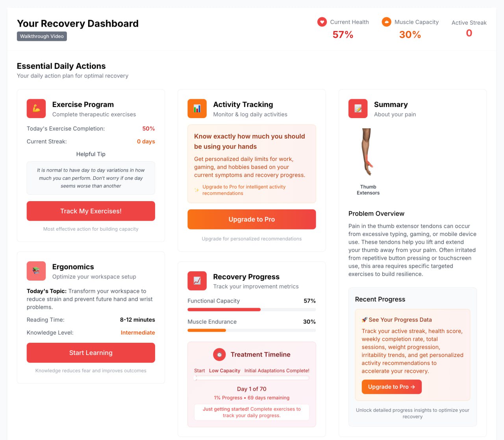Click Upgrade to Pro arrow button in Recent Progress
The width and height of the screenshot is (504, 440).
tap(391, 387)
